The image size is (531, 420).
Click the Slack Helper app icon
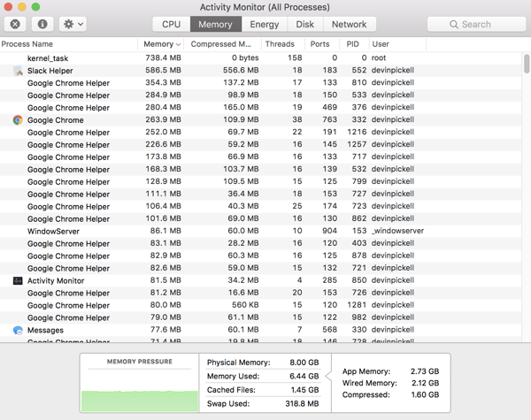[x=18, y=71]
